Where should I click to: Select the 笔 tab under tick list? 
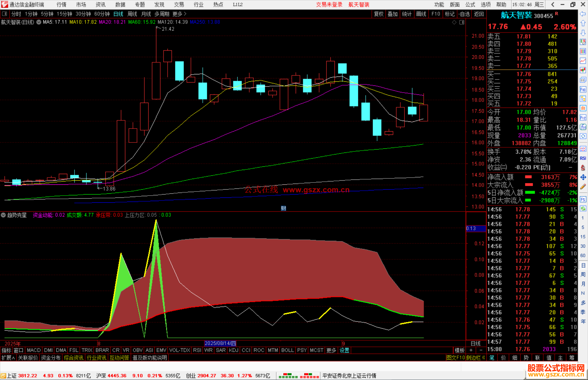[x=492, y=358]
